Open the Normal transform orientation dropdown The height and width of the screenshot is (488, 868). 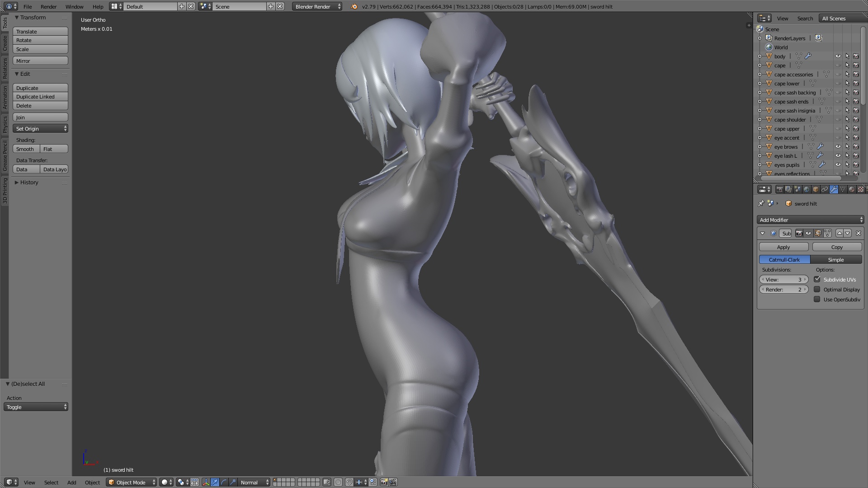click(x=254, y=482)
